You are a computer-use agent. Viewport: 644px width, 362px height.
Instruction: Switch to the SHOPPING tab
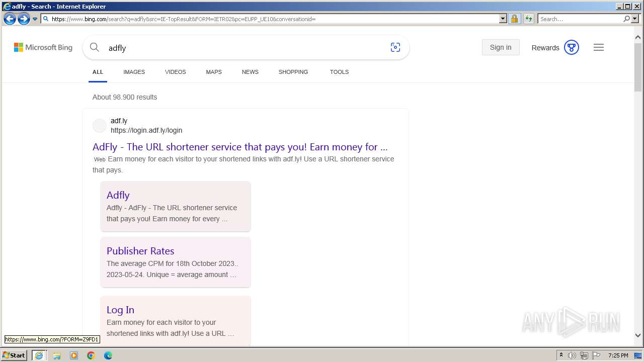293,72
